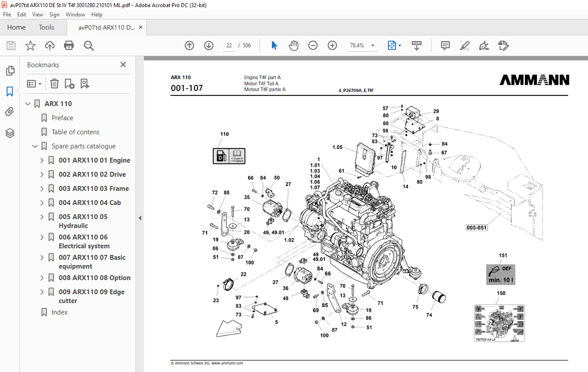Click the page number input field

click(229, 45)
